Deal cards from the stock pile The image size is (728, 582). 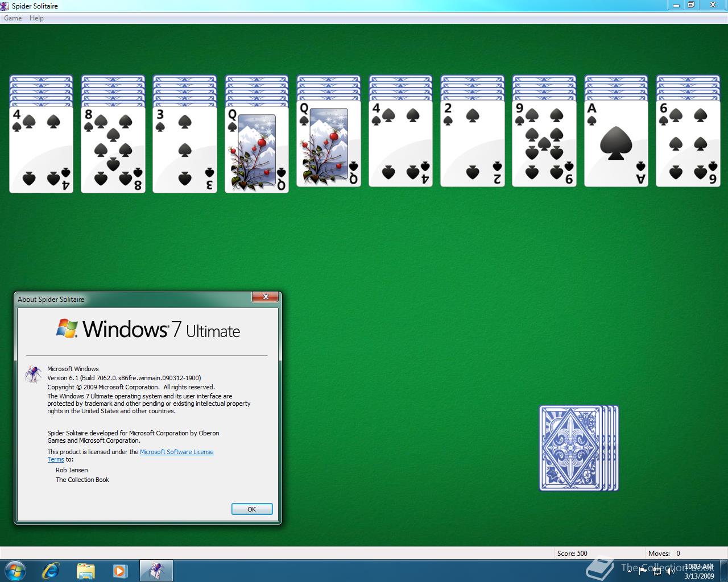[x=579, y=448]
